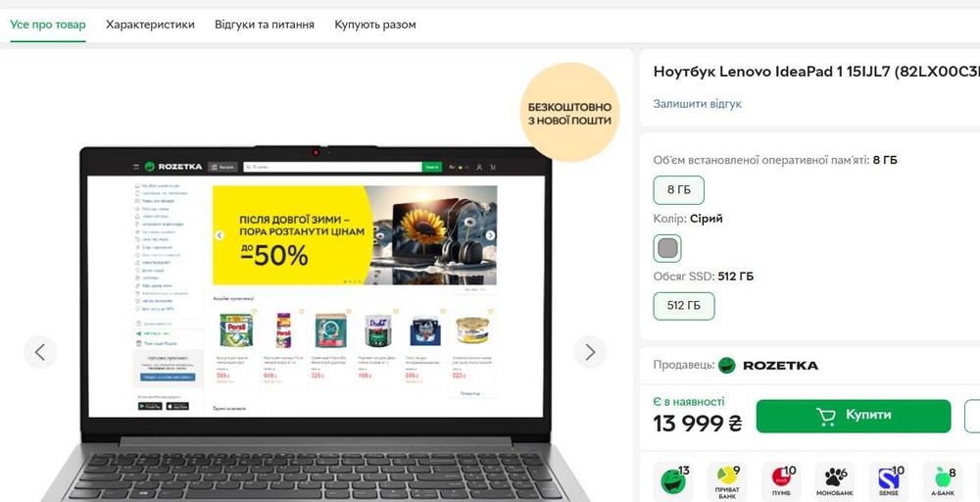980x502 pixels.
Task: Click the free Nova Poshta delivery badge
Action: pos(569,113)
